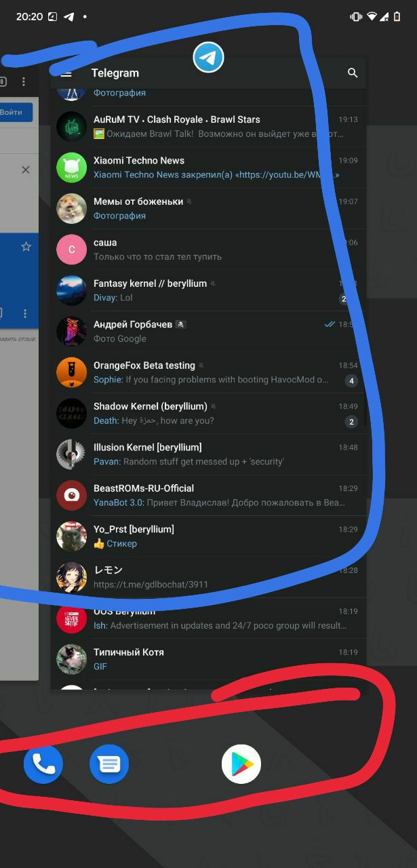Tap the unread badge '4' on OrangeFox chat

[351, 380]
